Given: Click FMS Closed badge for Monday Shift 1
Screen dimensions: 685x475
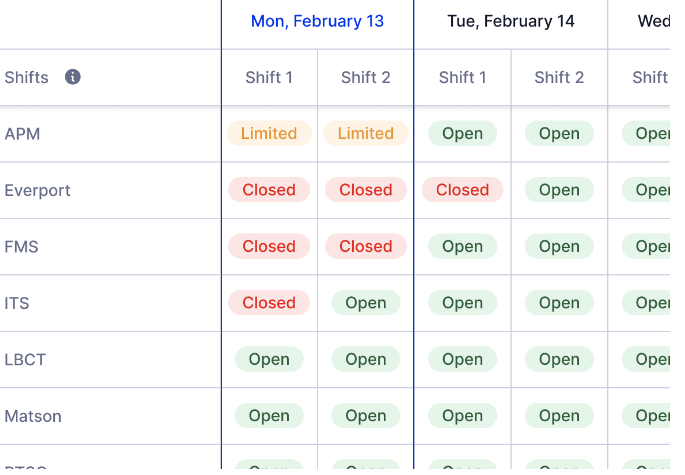Looking at the screenshot, I should coord(269,246).
